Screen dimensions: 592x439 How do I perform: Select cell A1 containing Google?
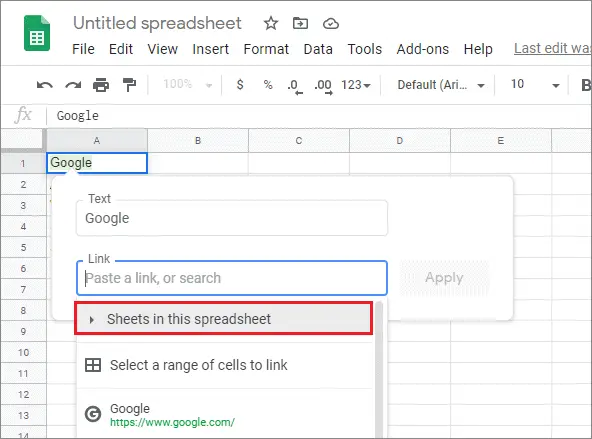[97, 163]
